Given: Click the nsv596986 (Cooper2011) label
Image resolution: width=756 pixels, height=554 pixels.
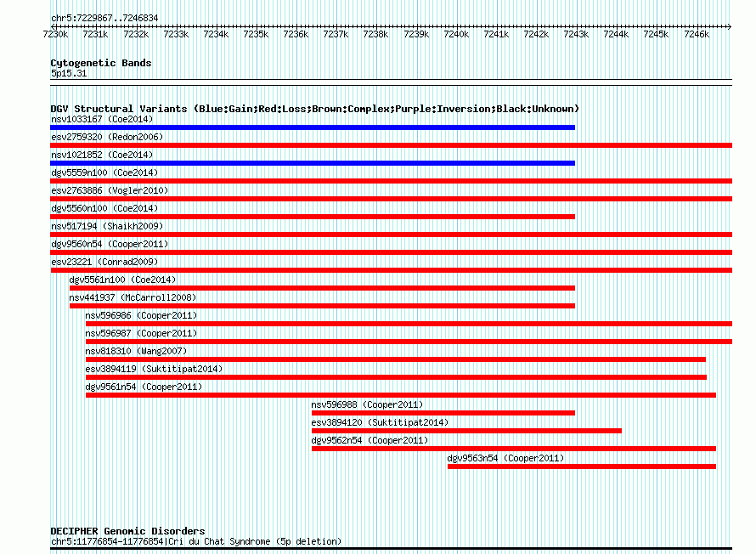Looking at the screenshot, I should (141, 315).
